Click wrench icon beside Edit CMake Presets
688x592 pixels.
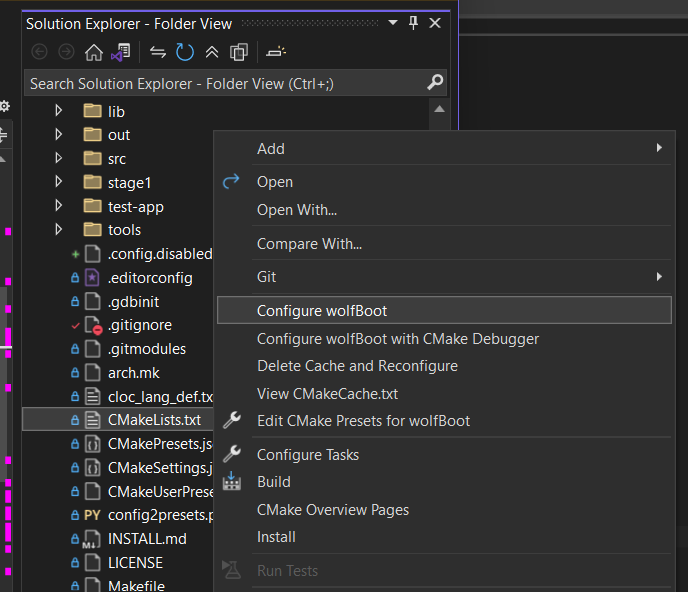point(232,420)
